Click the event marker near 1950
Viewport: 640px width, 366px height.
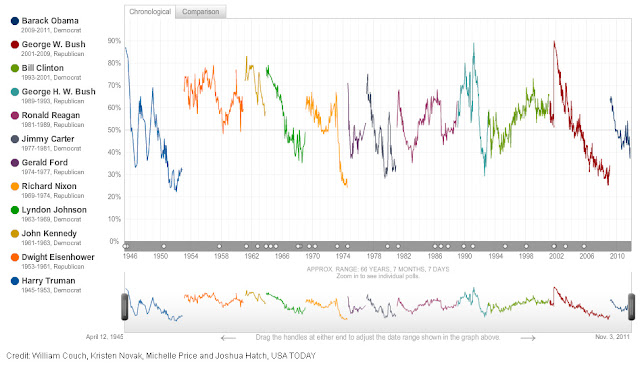(x=164, y=246)
